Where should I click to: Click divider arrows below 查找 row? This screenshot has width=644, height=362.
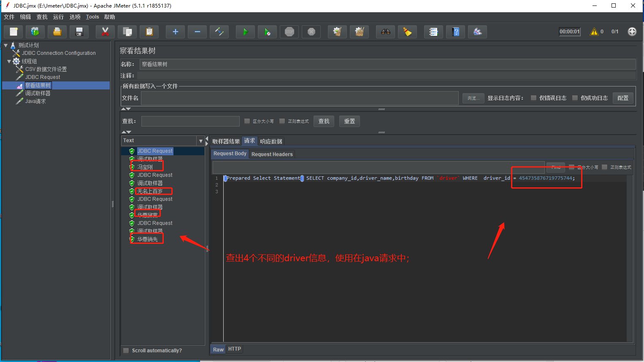[126, 132]
